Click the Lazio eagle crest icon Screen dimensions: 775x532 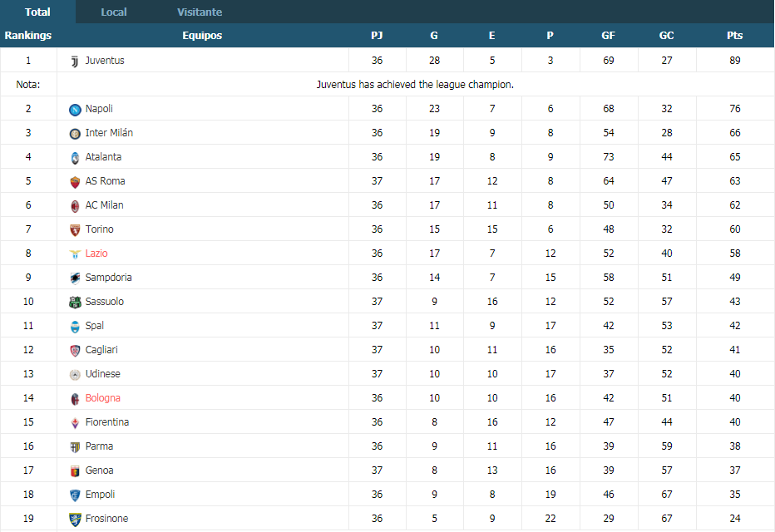tap(75, 254)
